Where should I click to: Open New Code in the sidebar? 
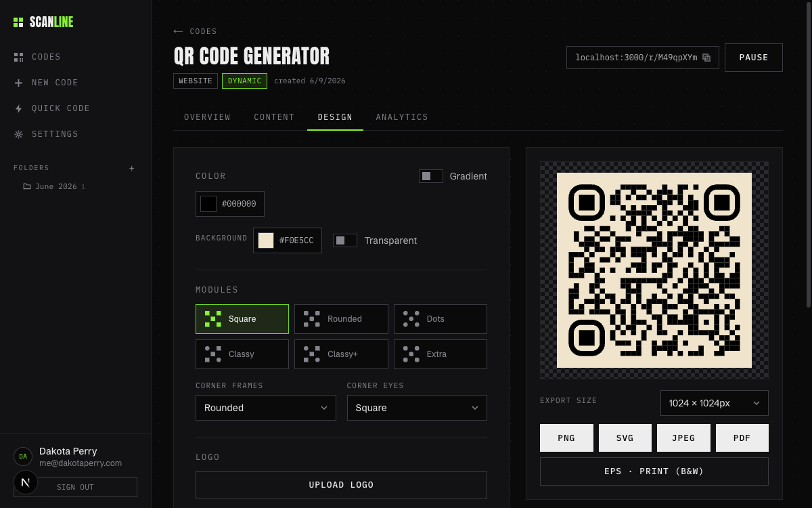point(75,83)
